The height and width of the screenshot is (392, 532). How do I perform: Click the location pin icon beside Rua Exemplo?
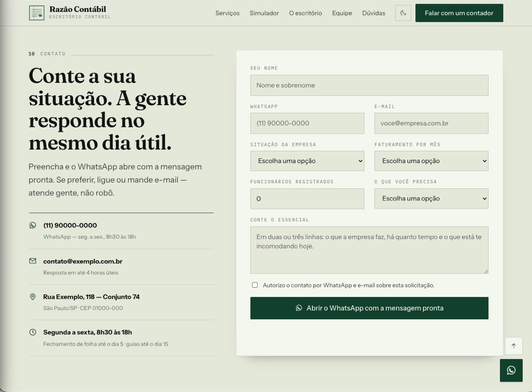tap(32, 297)
